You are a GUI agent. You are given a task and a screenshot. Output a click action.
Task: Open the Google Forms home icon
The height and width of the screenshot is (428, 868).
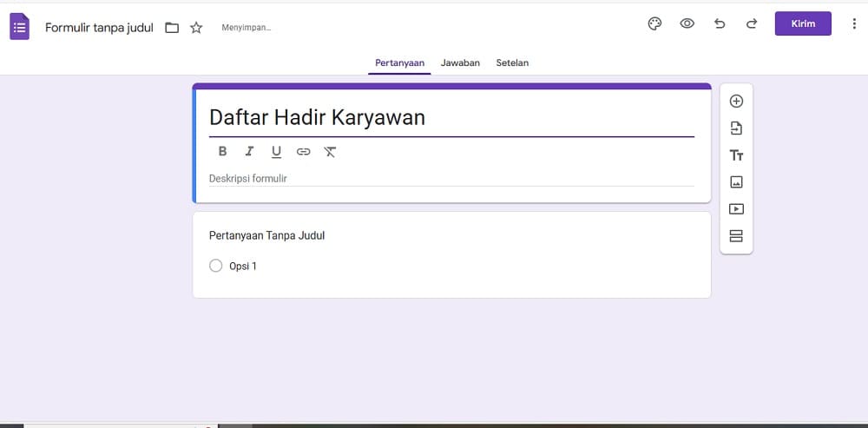coord(19,27)
